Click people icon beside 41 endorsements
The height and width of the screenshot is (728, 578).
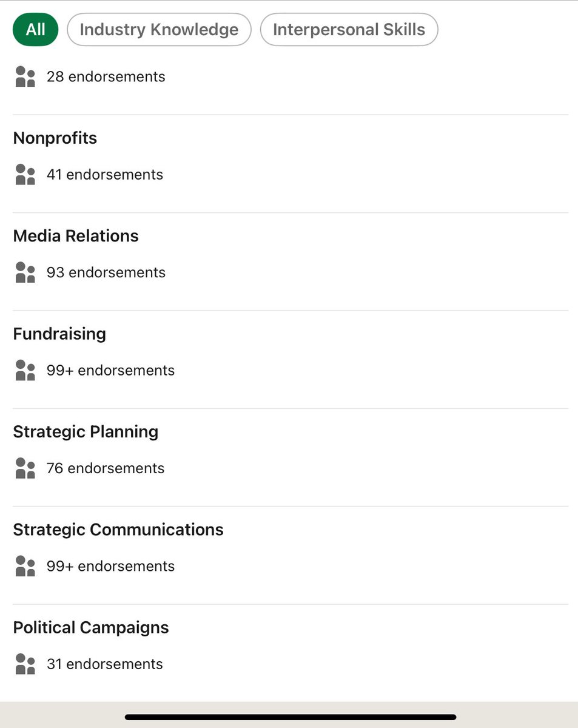pyautogui.click(x=25, y=175)
